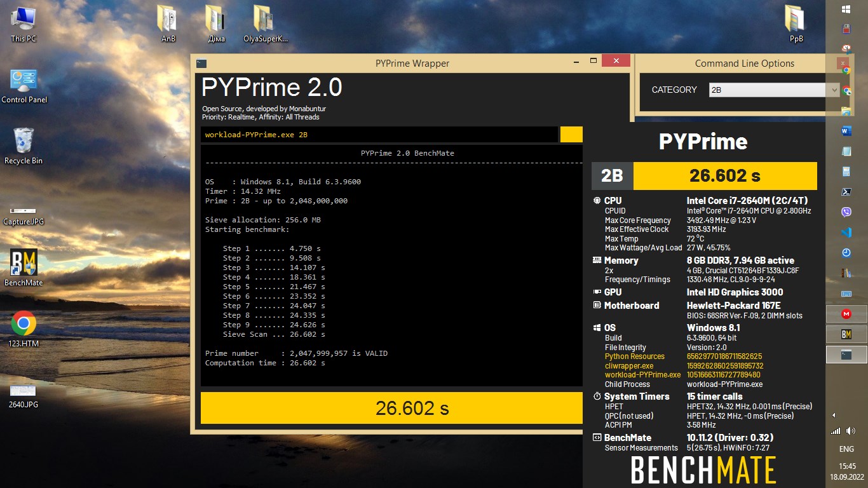Viewport: 868px width, 488px height.
Task: Click the yellow run button beside the command field
Action: (x=571, y=134)
